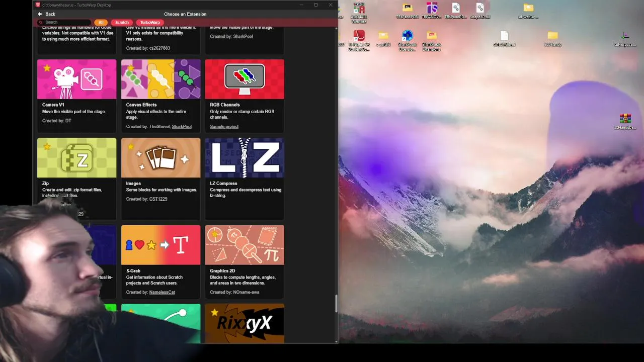Select the Zip extension thumbnail
The width and height of the screenshot is (644, 362).
pos(76,158)
